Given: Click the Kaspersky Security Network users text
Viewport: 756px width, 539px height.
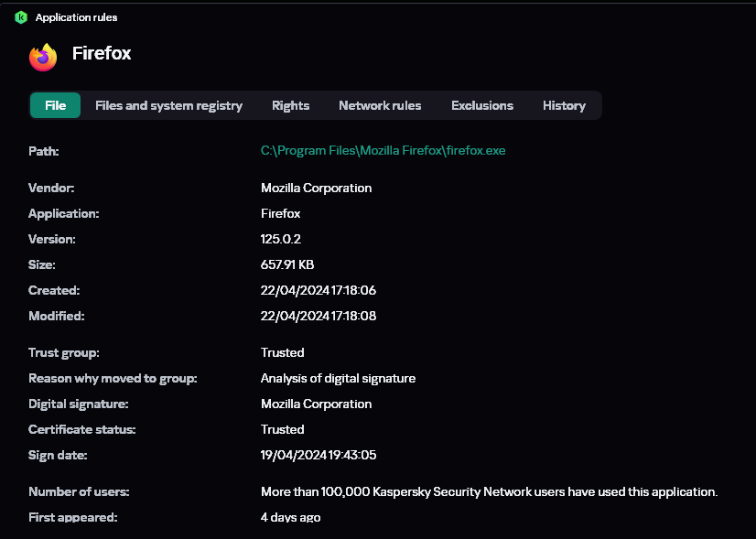Looking at the screenshot, I should click(x=489, y=491).
